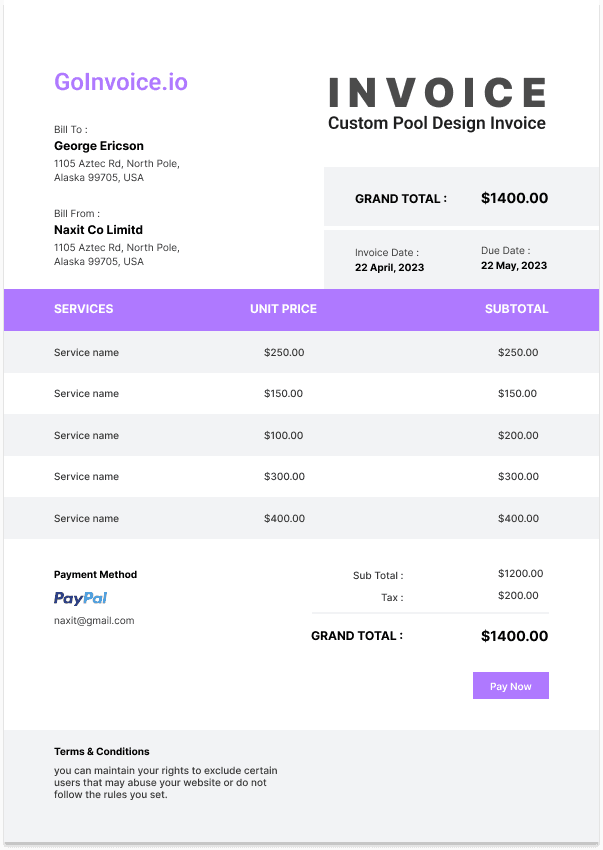
Task: Select the naxit@gmail.com email address
Action: pyautogui.click(x=94, y=621)
